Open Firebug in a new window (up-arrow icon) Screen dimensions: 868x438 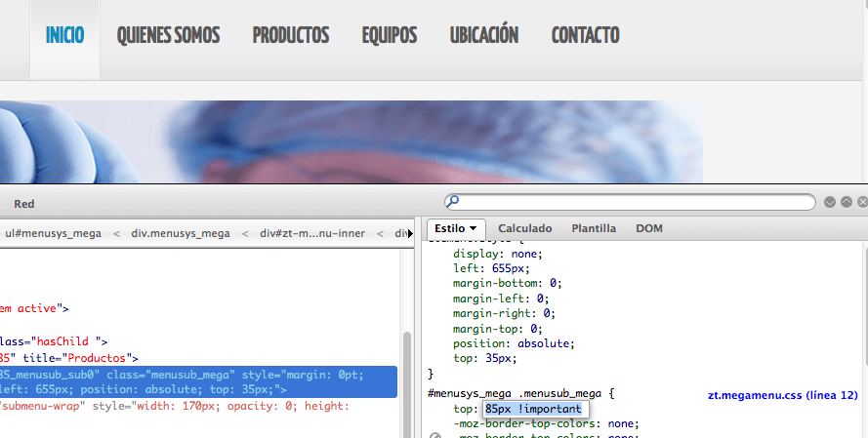(x=846, y=202)
